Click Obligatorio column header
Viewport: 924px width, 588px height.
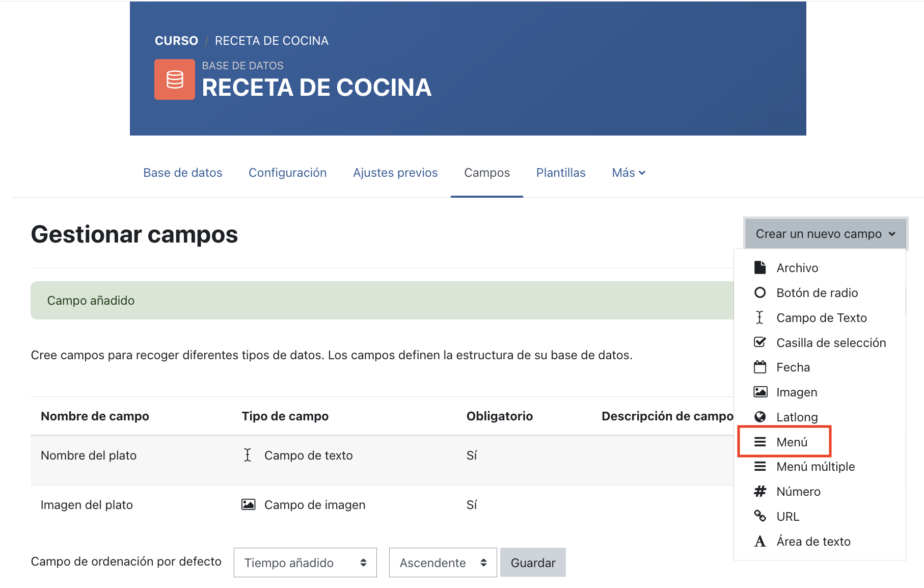coord(500,416)
